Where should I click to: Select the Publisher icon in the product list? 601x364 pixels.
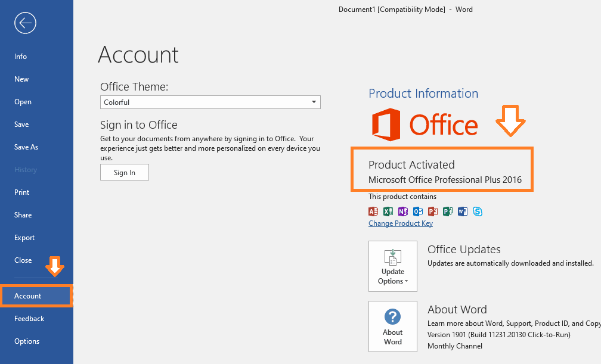(x=448, y=211)
